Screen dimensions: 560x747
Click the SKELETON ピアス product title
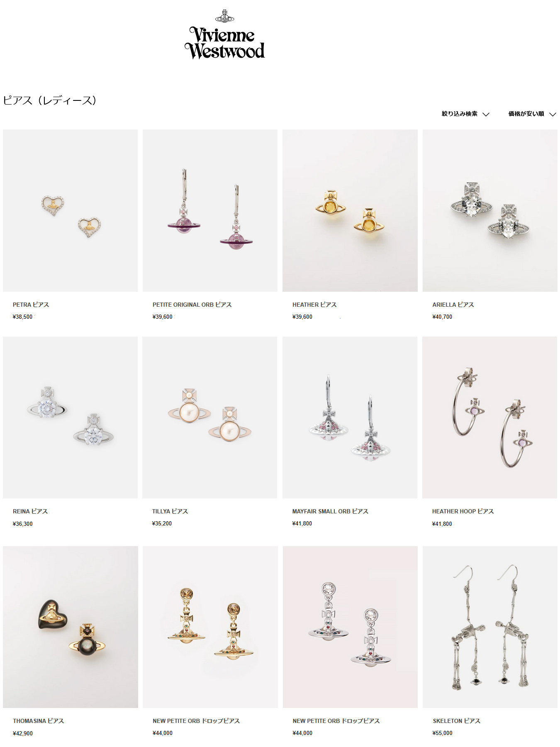point(456,721)
